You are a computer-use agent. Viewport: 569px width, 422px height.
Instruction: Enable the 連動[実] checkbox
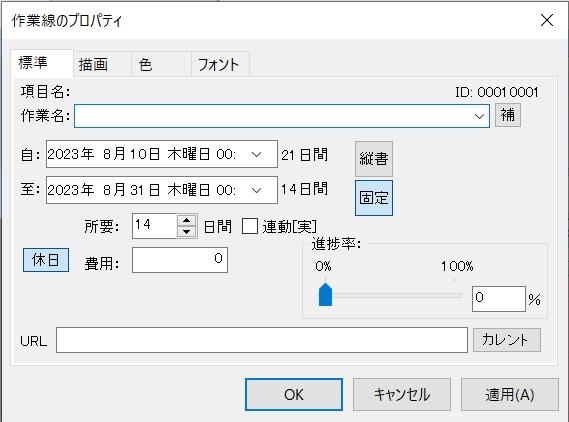pos(250,226)
